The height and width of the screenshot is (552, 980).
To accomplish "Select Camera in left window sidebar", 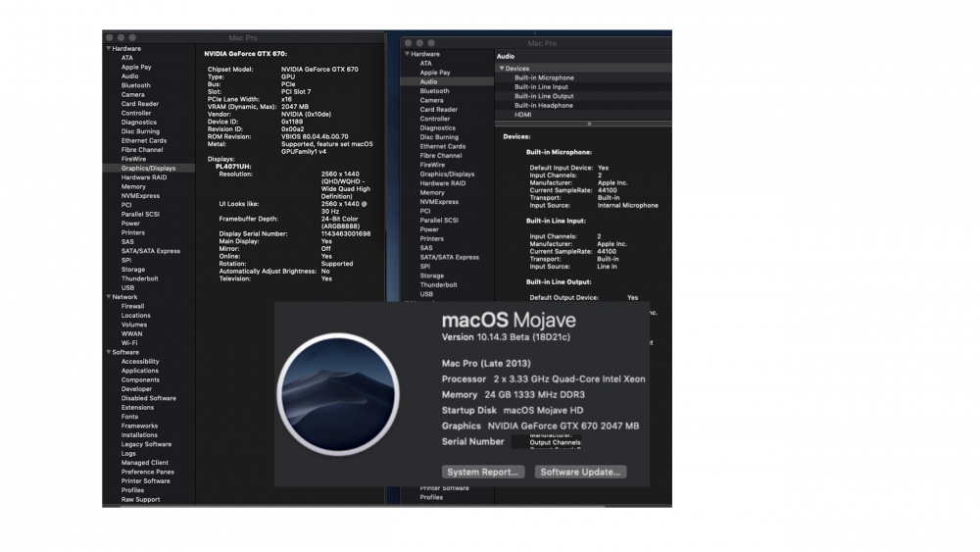I will point(132,95).
